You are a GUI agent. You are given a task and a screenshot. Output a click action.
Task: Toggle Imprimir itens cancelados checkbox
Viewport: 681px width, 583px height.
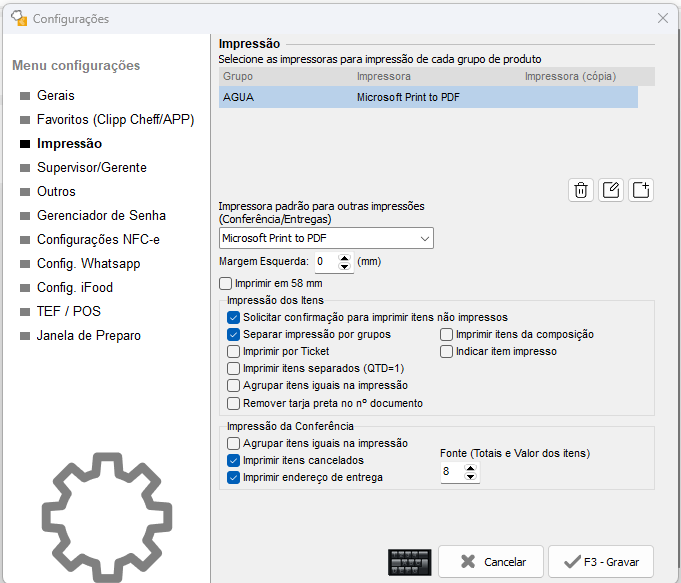click(x=234, y=460)
